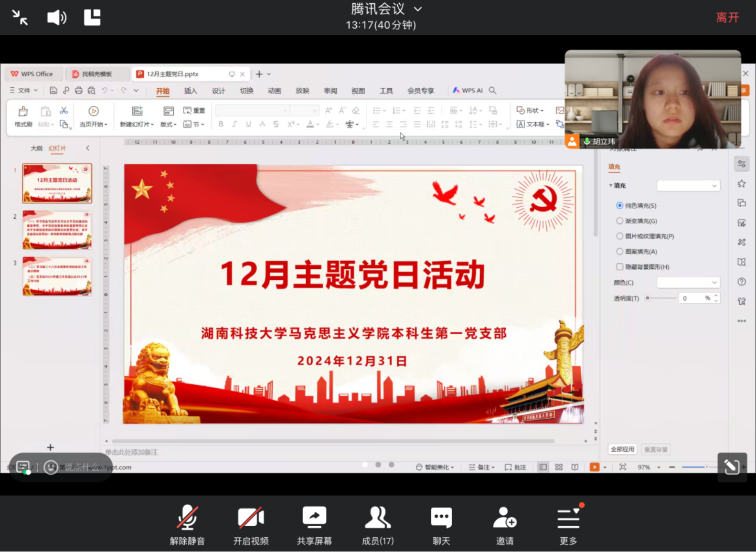Screen dimensions: 756x552
Task: Open the 设计 ribbon tab
Action: pos(218,91)
